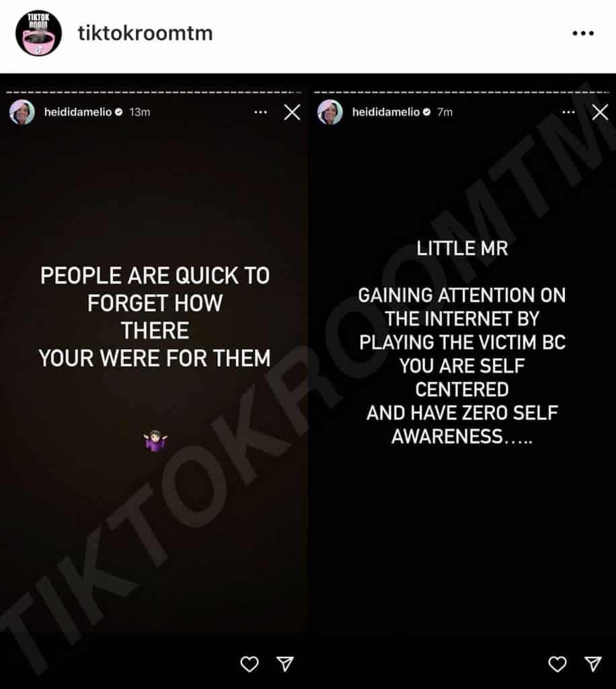Close the 13m story
Screen dimensions: 616x689
(x=292, y=112)
